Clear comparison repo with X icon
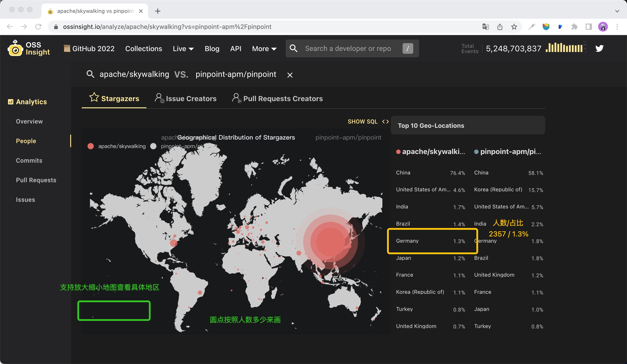Screen dimensions: 627x364 [x=290, y=75]
